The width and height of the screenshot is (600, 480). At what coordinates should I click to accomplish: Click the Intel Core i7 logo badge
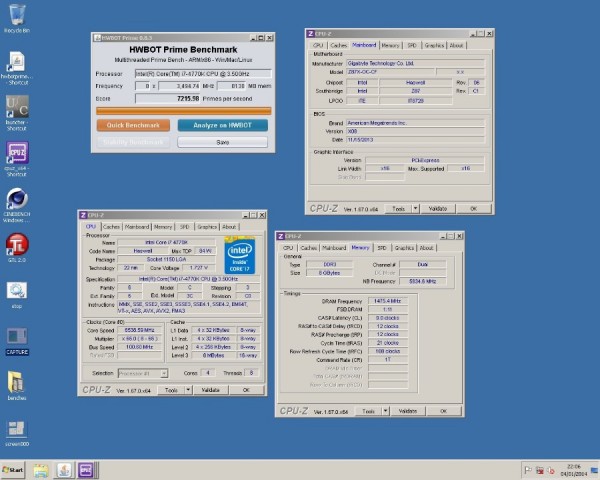pos(239,255)
